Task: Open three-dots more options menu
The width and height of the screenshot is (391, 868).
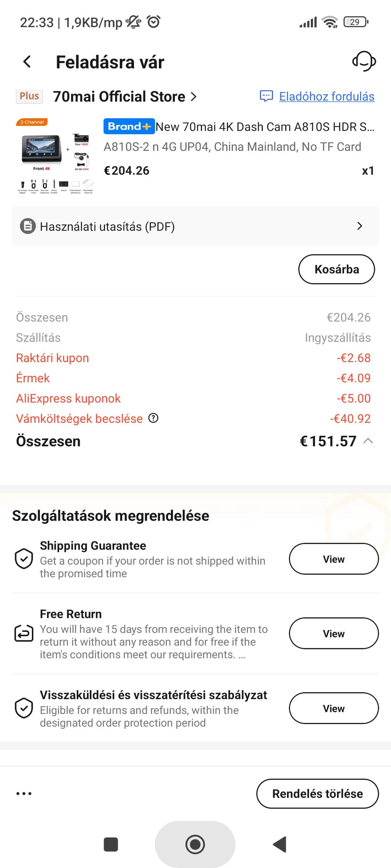Action: coord(24,793)
